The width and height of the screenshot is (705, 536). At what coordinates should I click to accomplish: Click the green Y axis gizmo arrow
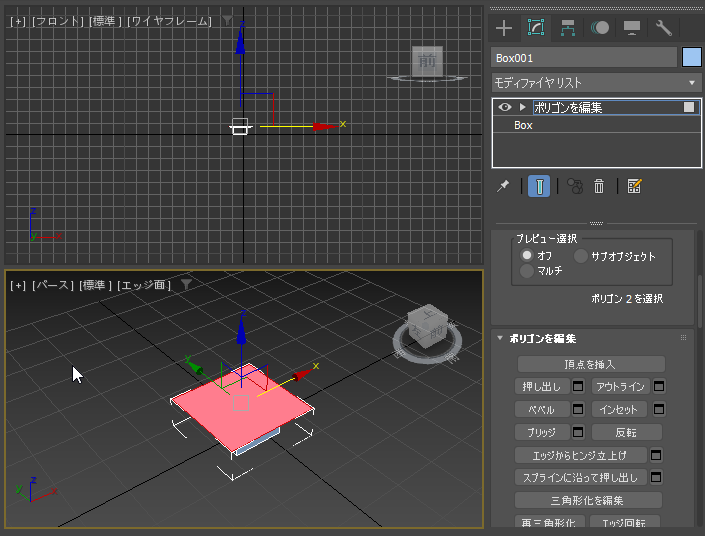click(194, 367)
